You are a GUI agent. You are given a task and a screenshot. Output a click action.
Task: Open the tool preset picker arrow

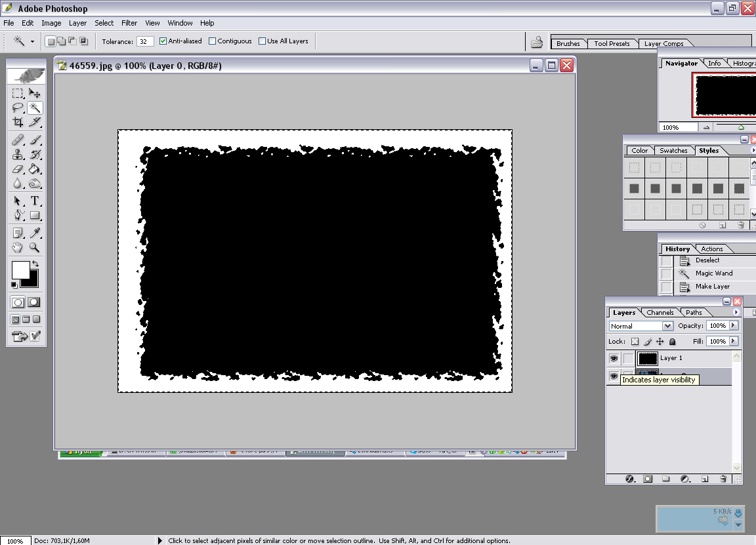(32, 41)
